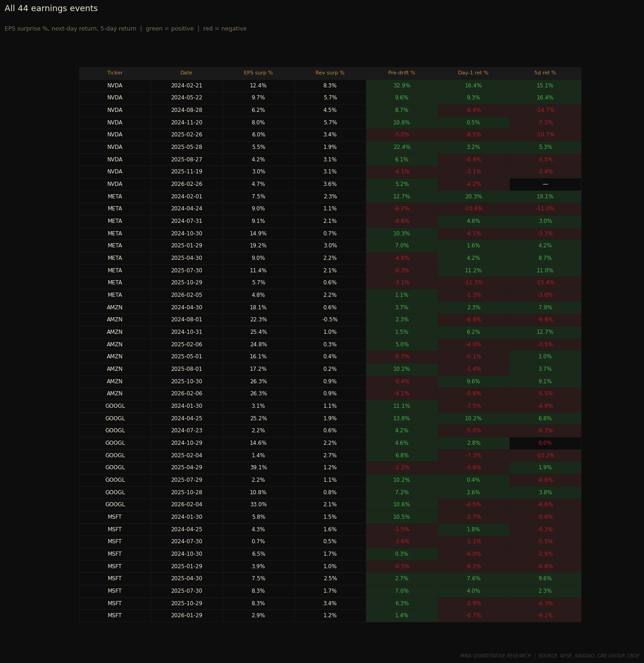
Task: Click the Day-1 ret % column header
Action: tap(473, 73)
